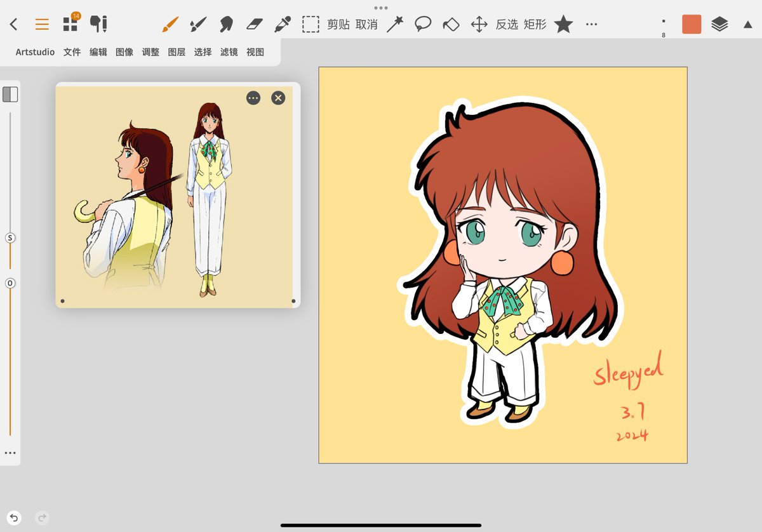762x532 pixels.
Task: Click reference window bottom-right resize dot
Action: (293, 301)
